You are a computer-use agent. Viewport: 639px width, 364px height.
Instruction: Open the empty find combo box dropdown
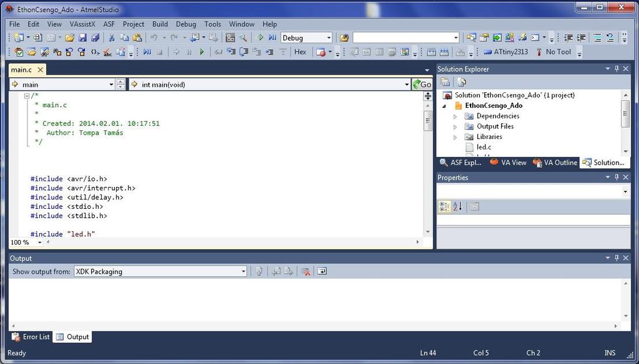[456, 38]
